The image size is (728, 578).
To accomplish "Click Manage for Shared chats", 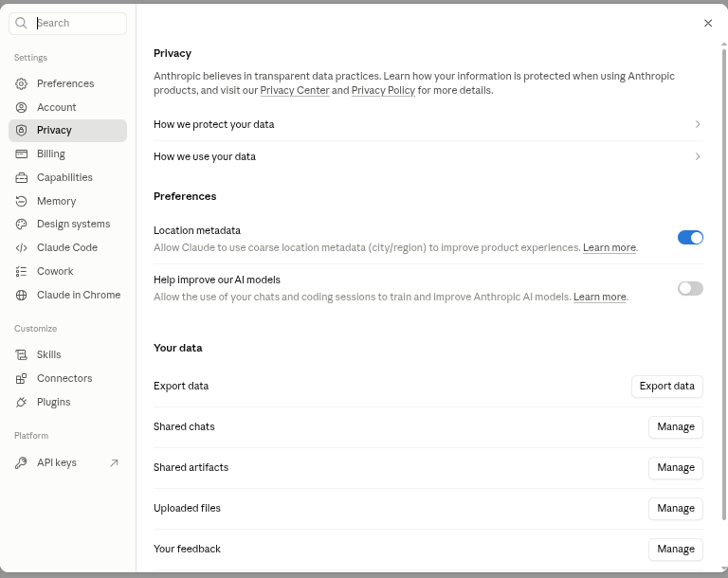I will (676, 427).
